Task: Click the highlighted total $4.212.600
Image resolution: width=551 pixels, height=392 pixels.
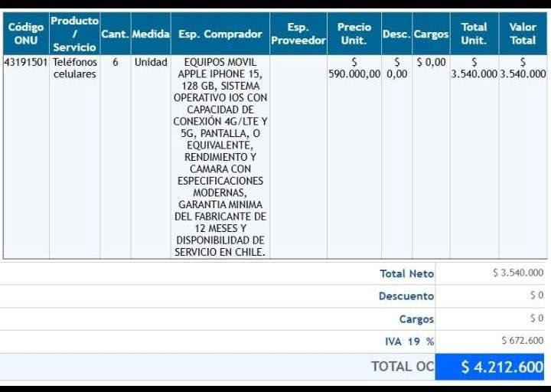Action: click(501, 367)
